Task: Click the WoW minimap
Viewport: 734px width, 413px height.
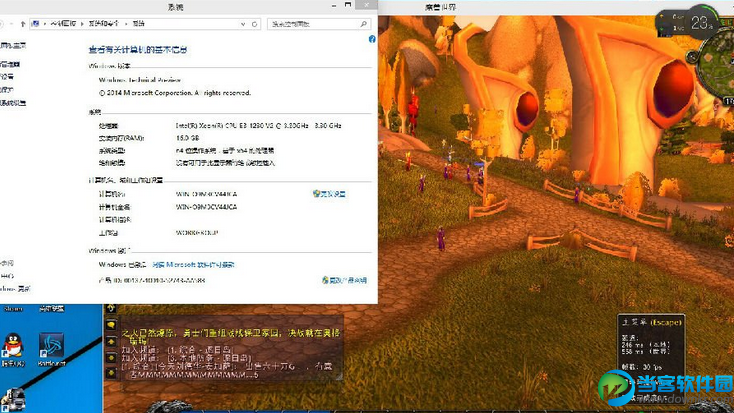Action: [716, 66]
